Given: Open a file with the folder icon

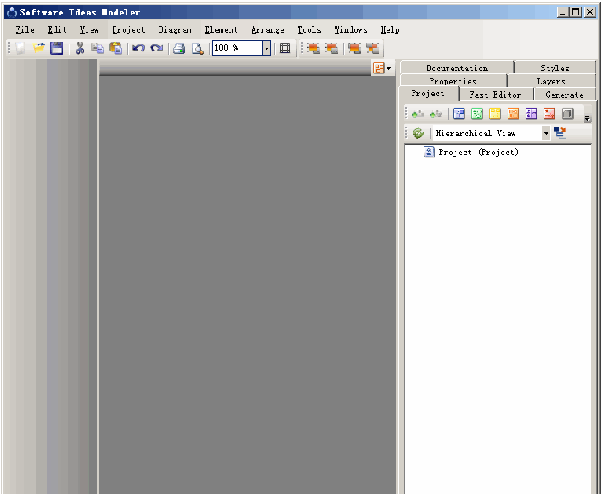Looking at the screenshot, I should 38,48.
